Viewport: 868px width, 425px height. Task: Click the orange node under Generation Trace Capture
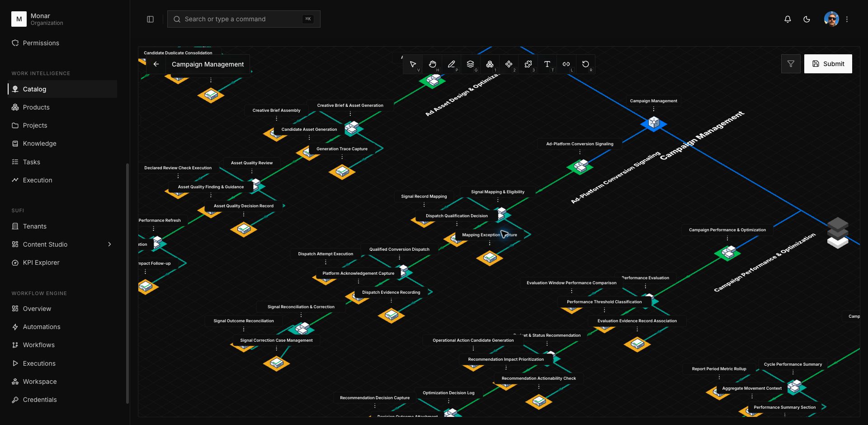tap(342, 172)
